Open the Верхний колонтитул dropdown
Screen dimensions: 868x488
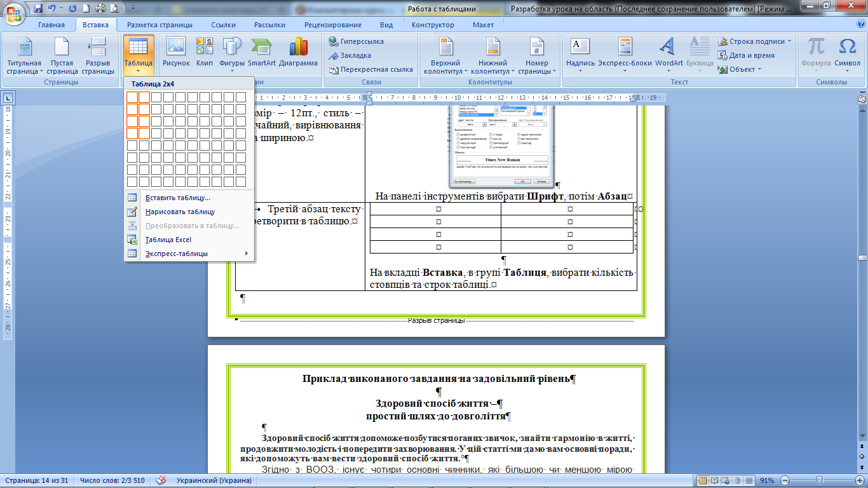click(445, 55)
